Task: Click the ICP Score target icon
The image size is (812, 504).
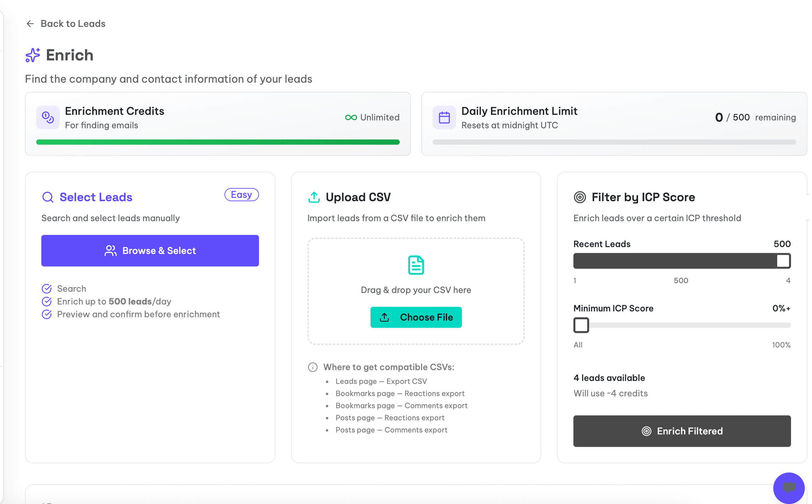Action: click(580, 197)
